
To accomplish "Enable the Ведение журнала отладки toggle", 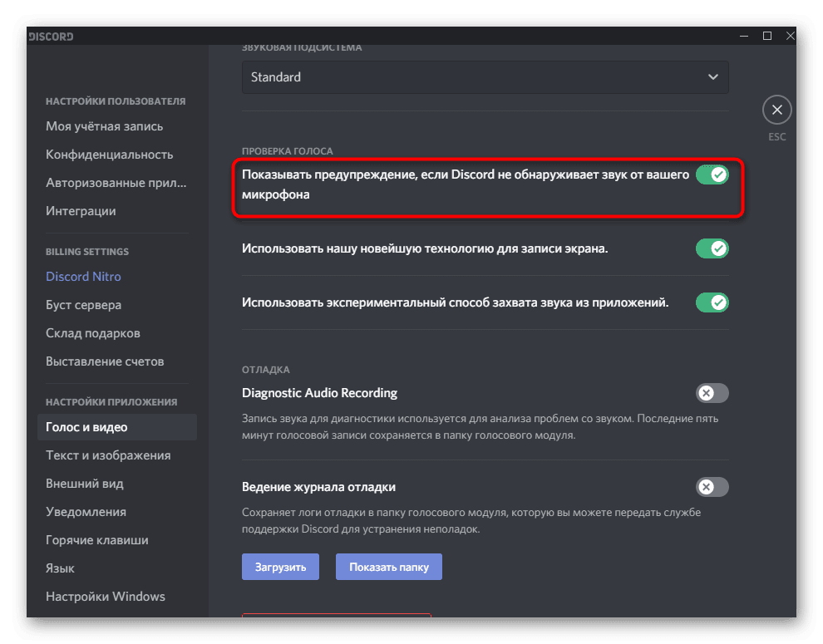I will [712, 487].
